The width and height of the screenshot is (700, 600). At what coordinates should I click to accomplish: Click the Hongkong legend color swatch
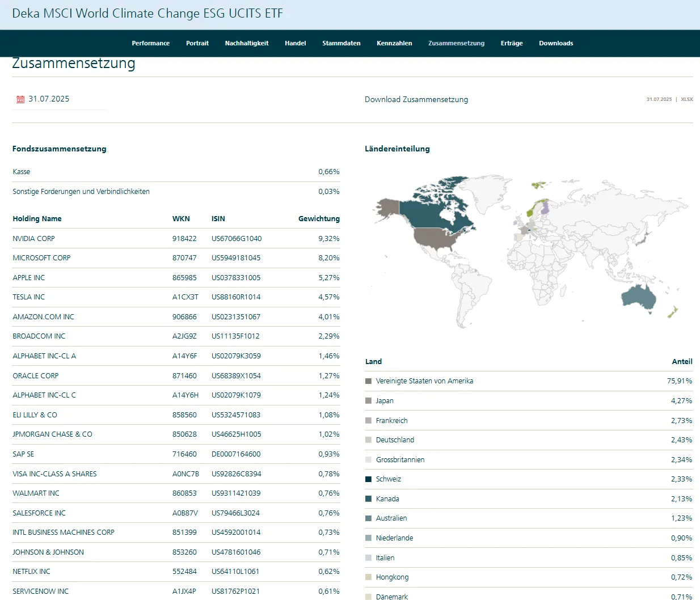pyautogui.click(x=369, y=577)
